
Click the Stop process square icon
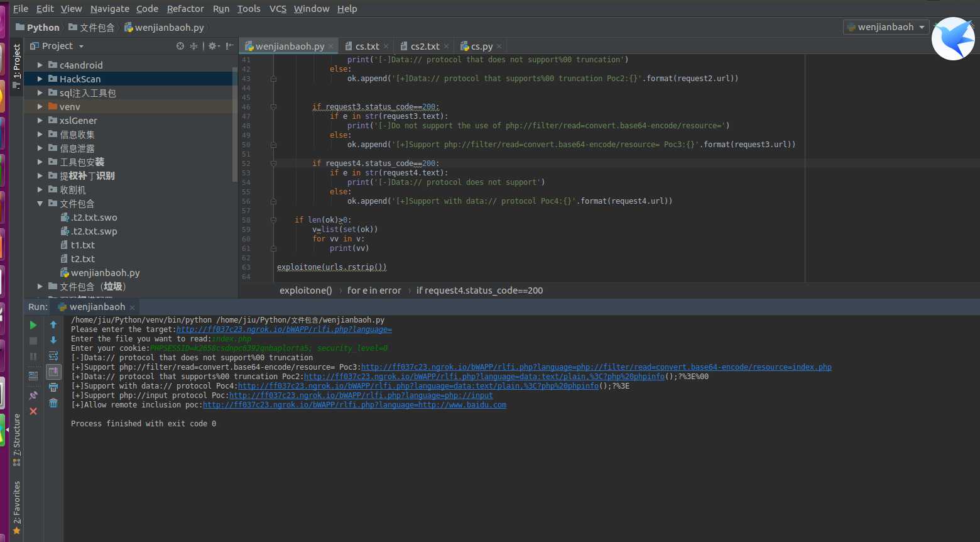click(33, 341)
